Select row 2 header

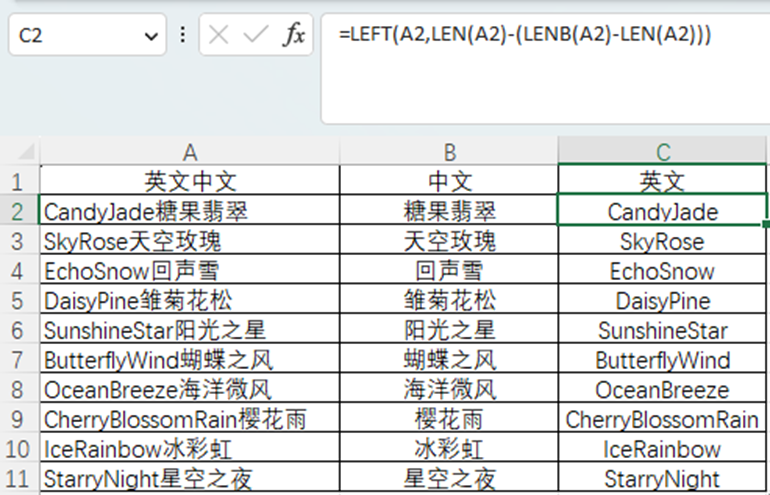pyautogui.click(x=20, y=211)
